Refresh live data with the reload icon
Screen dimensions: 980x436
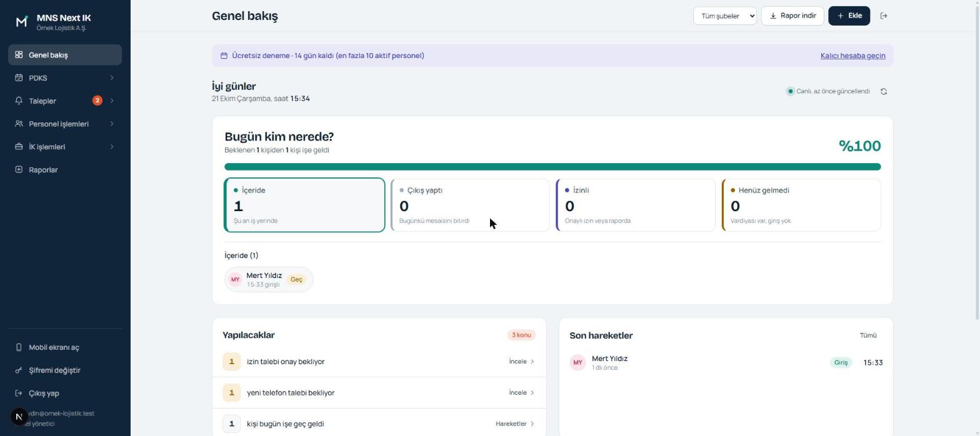(x=884, y=91)
